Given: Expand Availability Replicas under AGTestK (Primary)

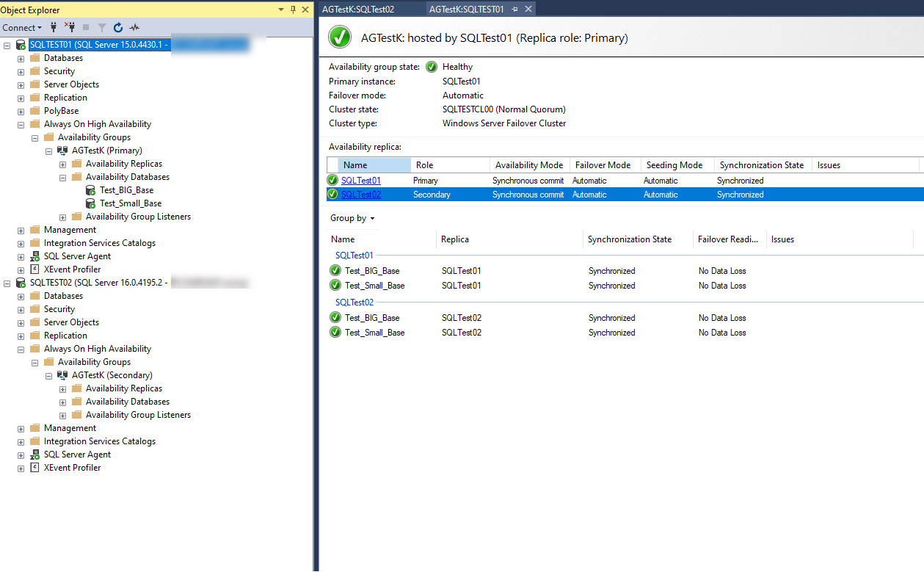Looking at the screenshot, I should 62,164.
